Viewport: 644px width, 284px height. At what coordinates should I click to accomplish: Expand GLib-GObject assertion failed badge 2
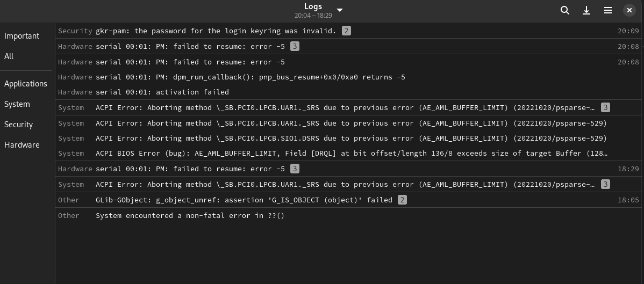point(402,200)
